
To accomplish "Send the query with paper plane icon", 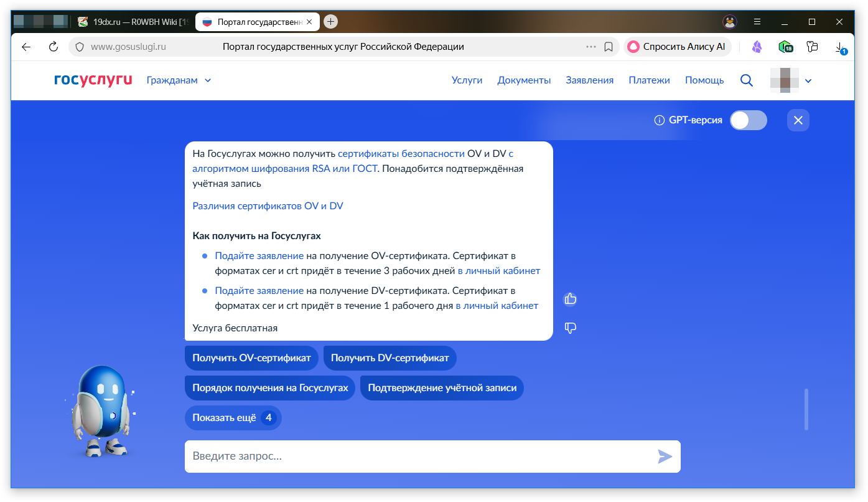I will tap(665, 457).
